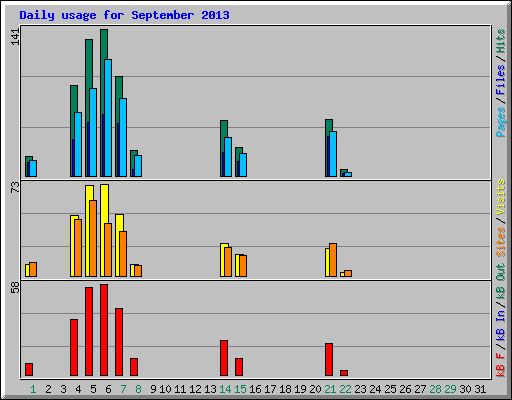The height and width of the screenshot is (400, 512).
Task: Click the orange sites bar for day 1
Action: [x=33, y=269]
